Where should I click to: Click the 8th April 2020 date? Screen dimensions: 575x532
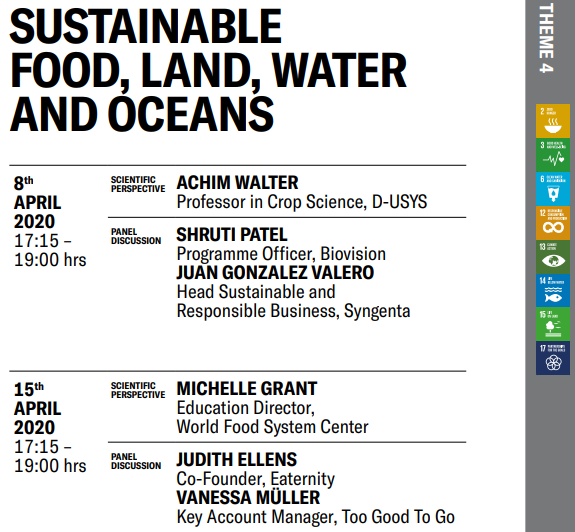click(x=37, y=202)
